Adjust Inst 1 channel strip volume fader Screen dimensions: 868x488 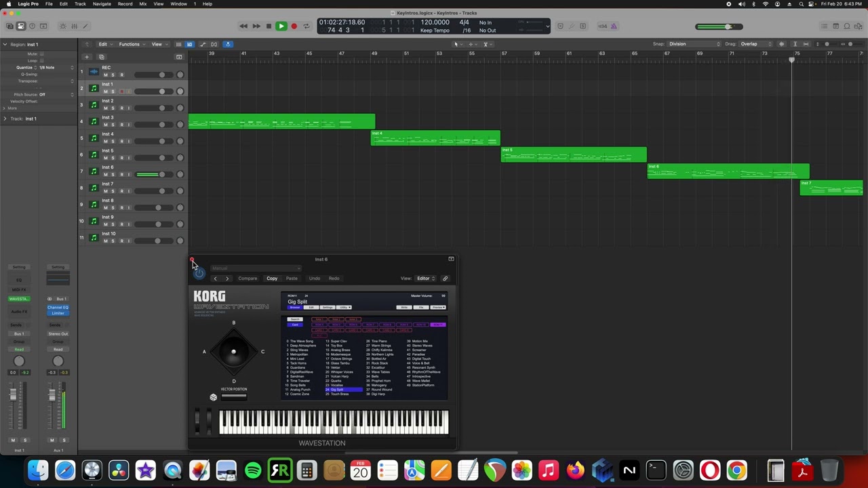point(13,394)
